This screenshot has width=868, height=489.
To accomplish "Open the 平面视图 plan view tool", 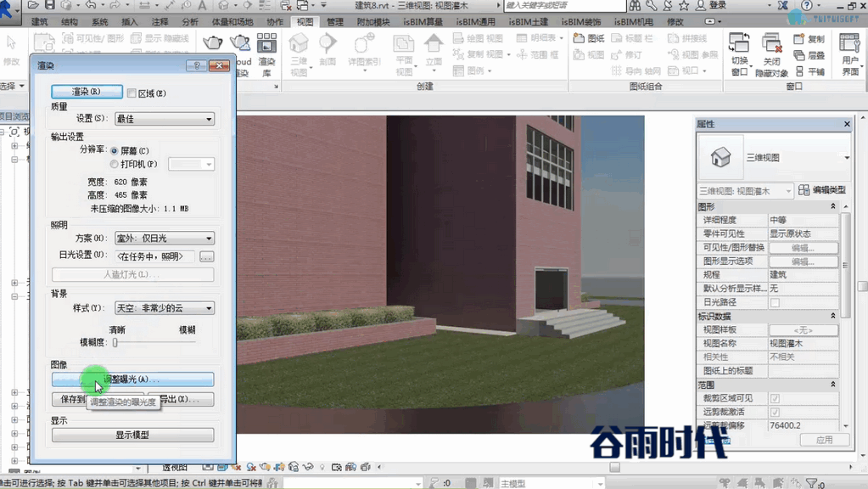I will coord(404,53).
